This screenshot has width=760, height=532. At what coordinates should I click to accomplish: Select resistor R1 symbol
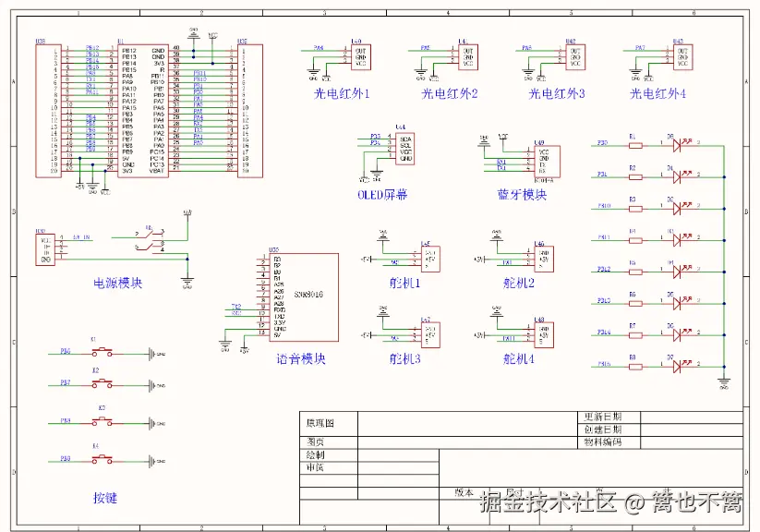635,146
